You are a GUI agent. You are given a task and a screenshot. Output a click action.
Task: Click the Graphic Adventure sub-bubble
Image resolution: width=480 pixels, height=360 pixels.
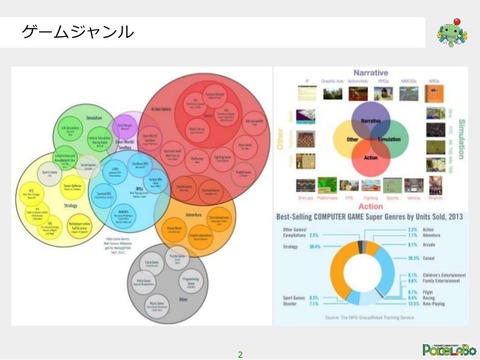click(200, 237)
